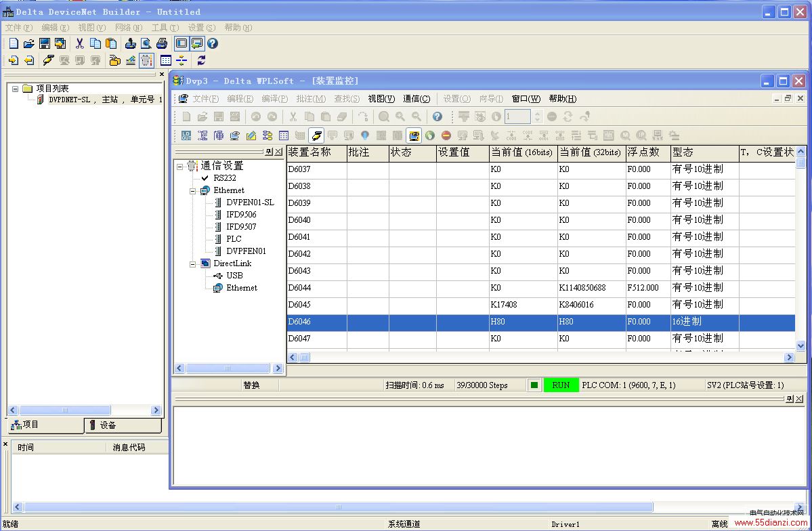Screen dimensions: 812x531
Task: Click the device table horizontal scrollbar right arrow
Action: click(789, 358)
